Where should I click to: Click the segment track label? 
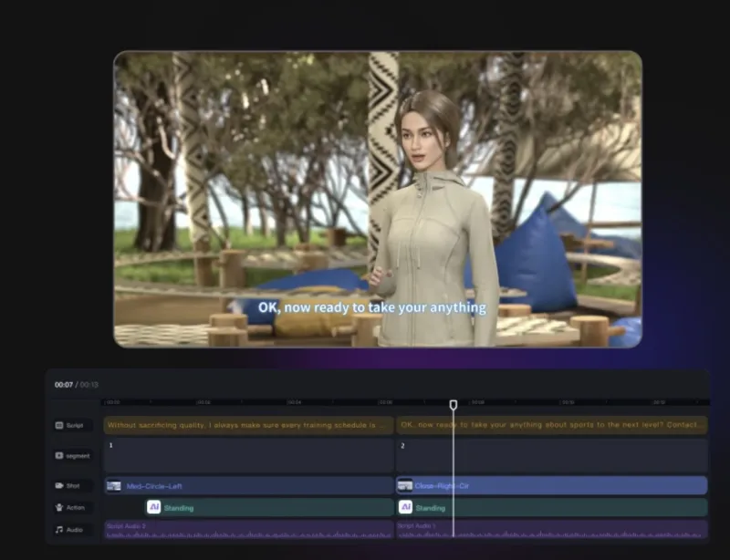(78, 456)
